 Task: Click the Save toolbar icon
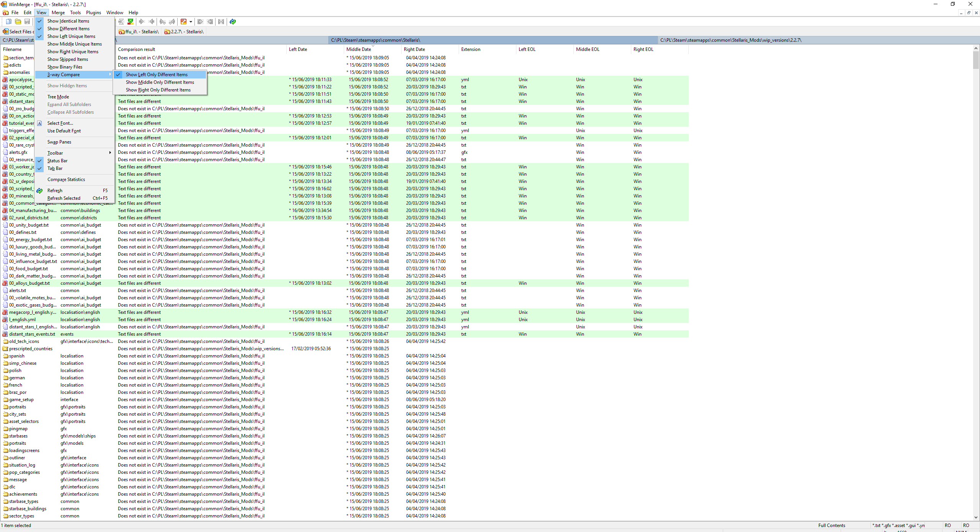[27, 21]
